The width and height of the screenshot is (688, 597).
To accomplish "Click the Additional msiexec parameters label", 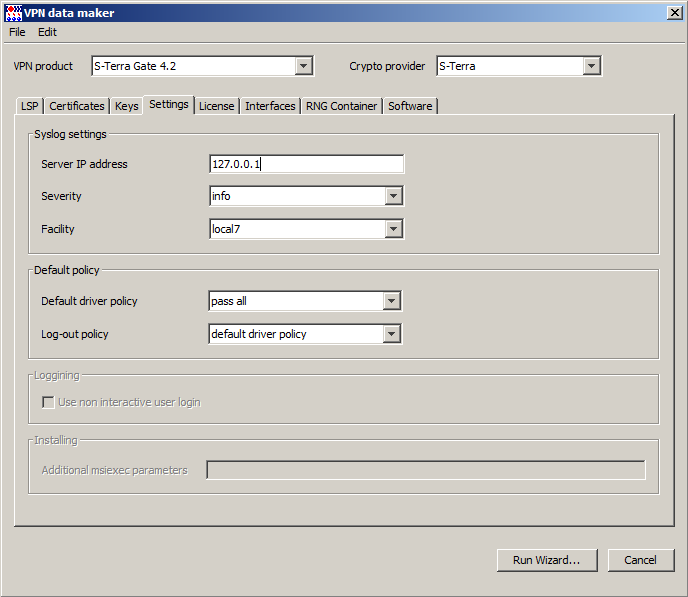I will (115, 470).
